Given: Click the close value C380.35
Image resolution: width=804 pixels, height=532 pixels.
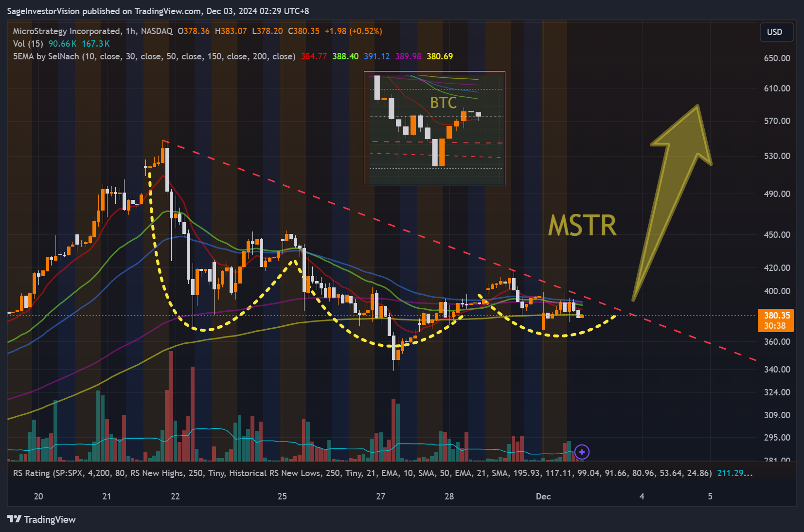Looking at the screenshot, I should click(x=304, y=31).
